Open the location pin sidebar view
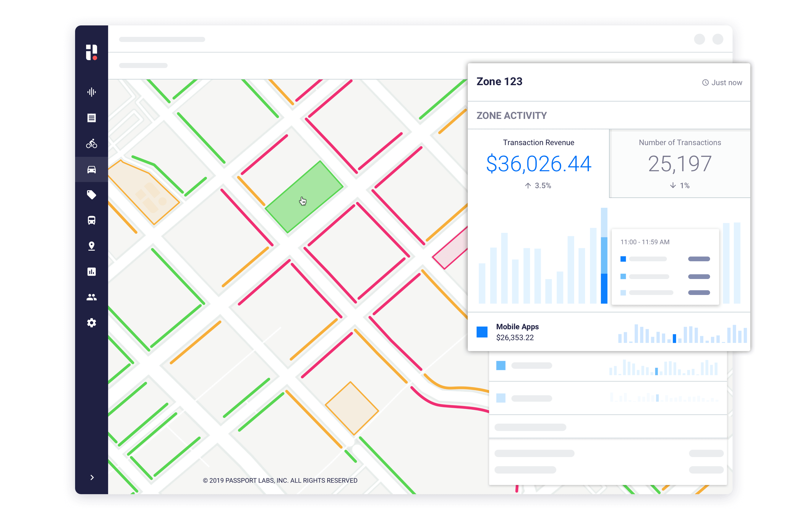Viewport: 810px width, 532px height. [x=92, y=246]
